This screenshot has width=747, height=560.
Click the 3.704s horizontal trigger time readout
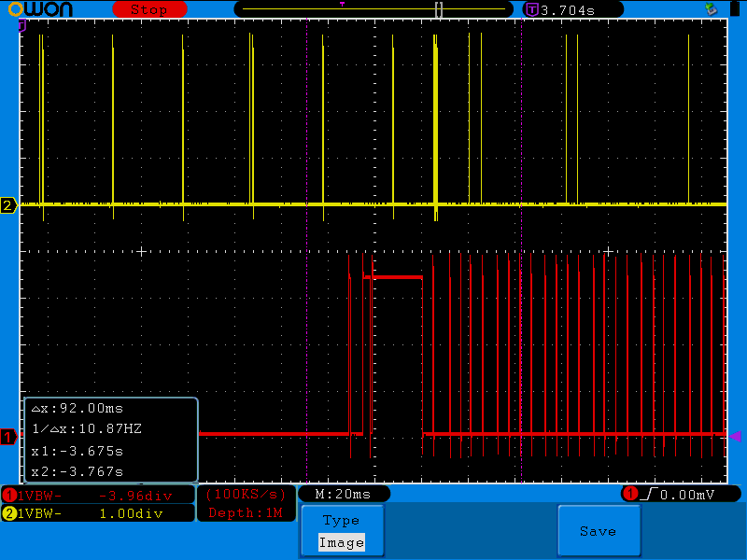pos(568,10)
